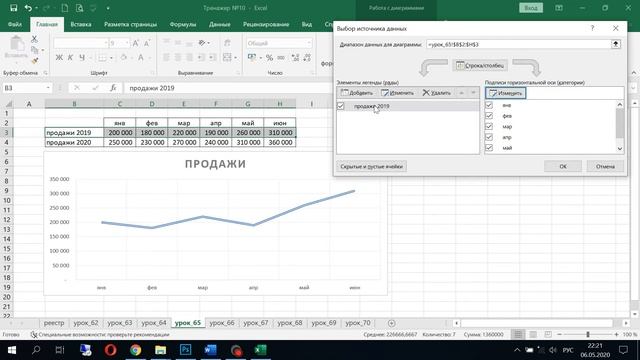Click OK in data source dialog

click(563, 166)
